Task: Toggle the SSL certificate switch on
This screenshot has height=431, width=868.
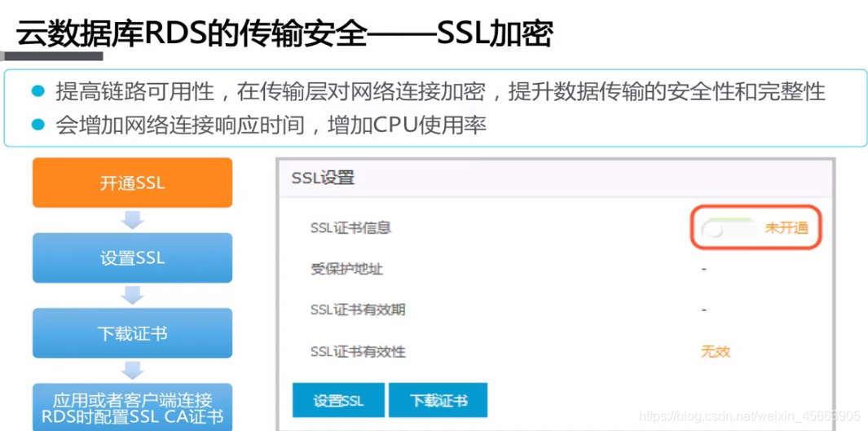Action: [729, 228]
